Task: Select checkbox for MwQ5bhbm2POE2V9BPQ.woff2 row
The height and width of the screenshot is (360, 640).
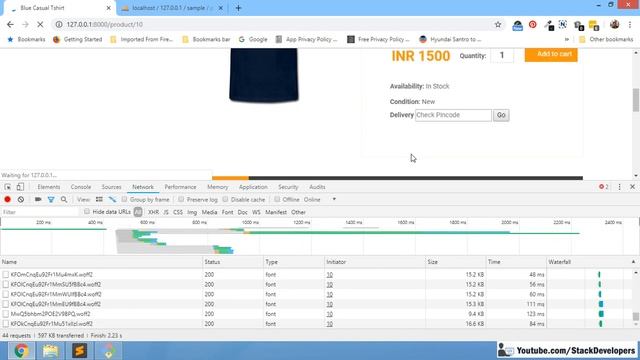Action: coord(5,314)
